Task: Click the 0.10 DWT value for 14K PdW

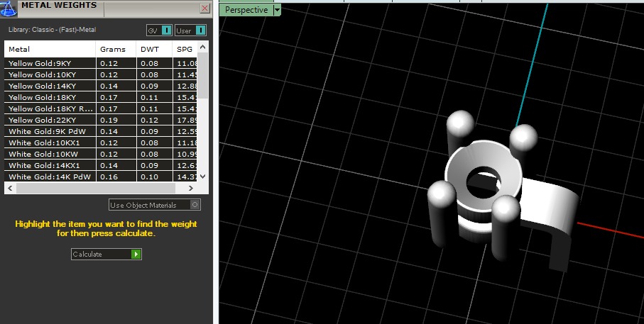Action: [150, 177]
